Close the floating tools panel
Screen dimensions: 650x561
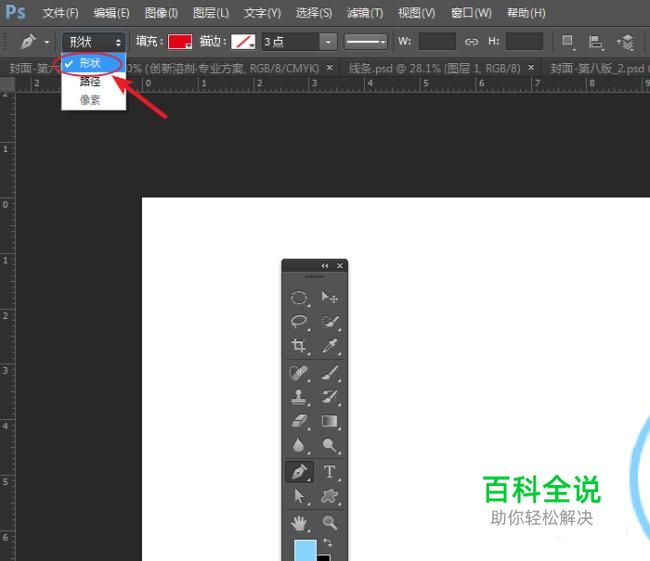tap(340, 266)
